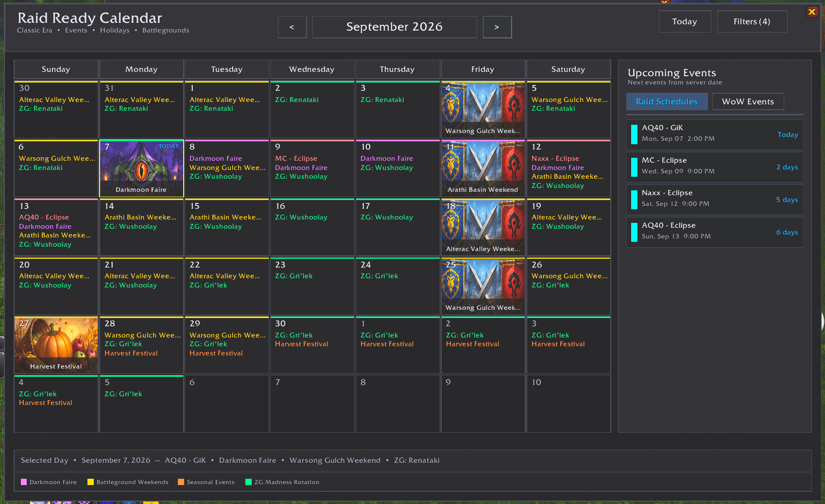Select Darkmoon Faire entry on September 8
Viewport: 825px width, 504px height.
click(x=216, y=159)
